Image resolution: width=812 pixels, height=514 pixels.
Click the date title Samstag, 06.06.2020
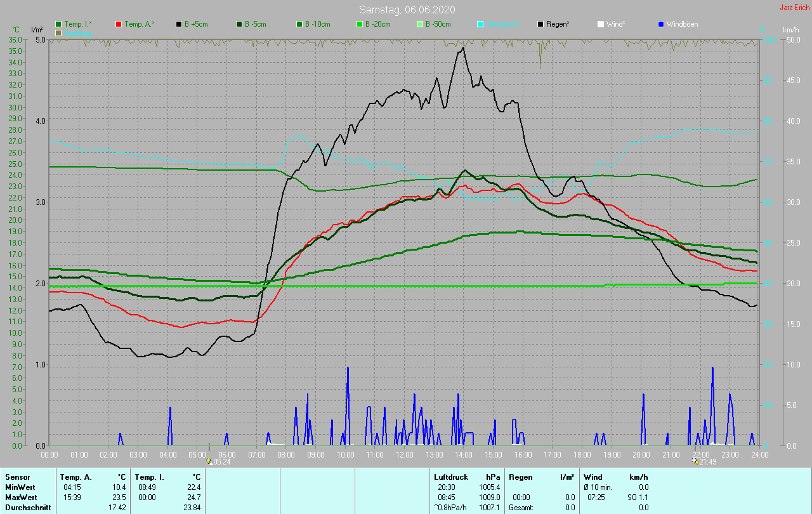pyautogui.click(x=407, y=10)
